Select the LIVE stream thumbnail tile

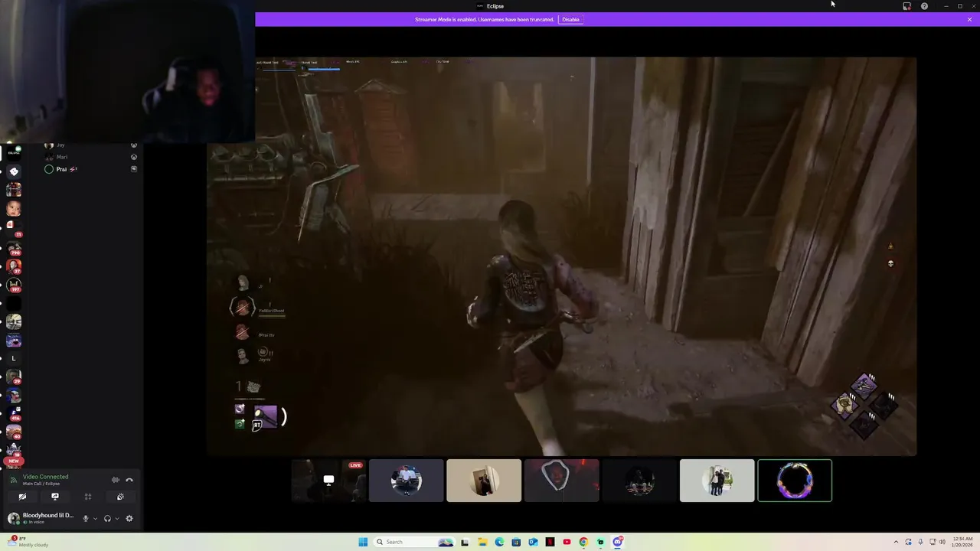tap(328, 481)
